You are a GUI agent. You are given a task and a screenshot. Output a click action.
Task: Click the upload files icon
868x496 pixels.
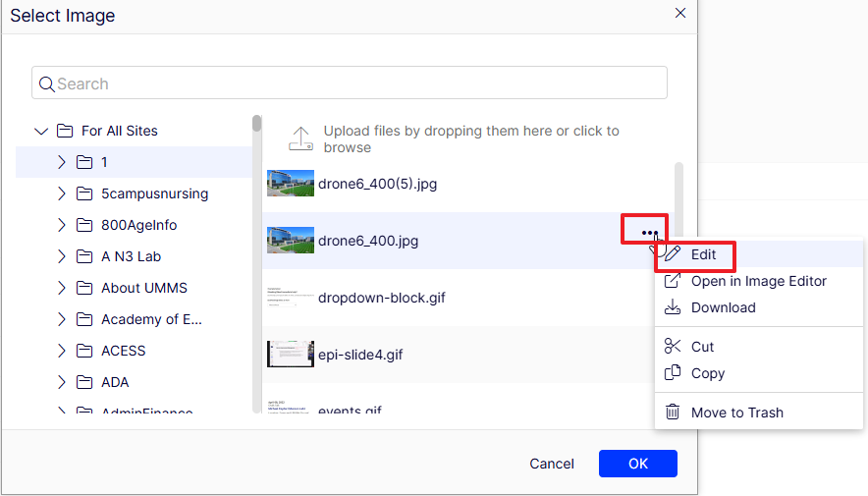pyautogui.click(x=300, y=138)
